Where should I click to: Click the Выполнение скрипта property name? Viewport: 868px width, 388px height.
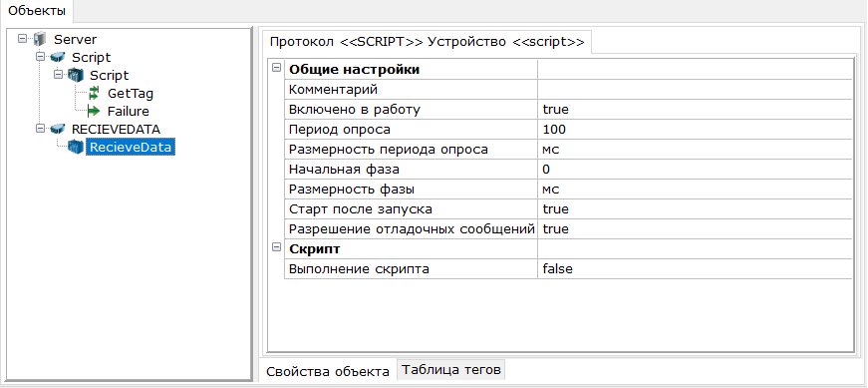[x=360, y=269]
